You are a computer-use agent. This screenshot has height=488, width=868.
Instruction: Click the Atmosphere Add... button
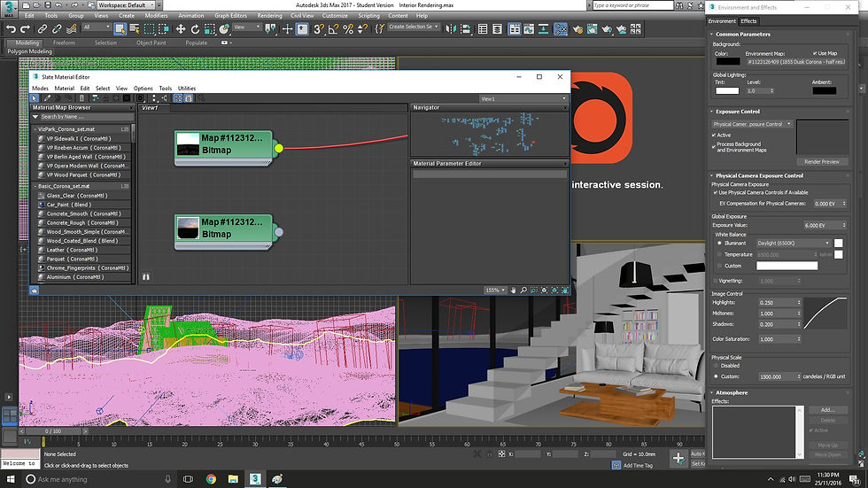click(827, 410)
